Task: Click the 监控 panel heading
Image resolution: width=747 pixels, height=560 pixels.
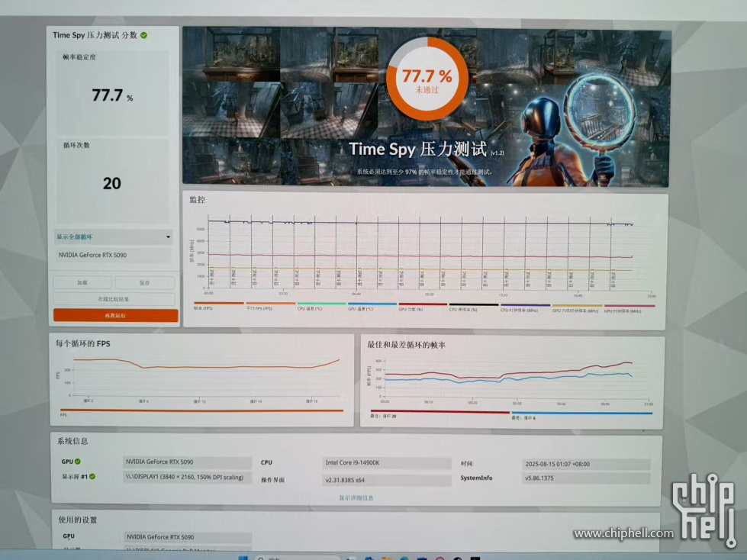Action: [x=197, y=200]
